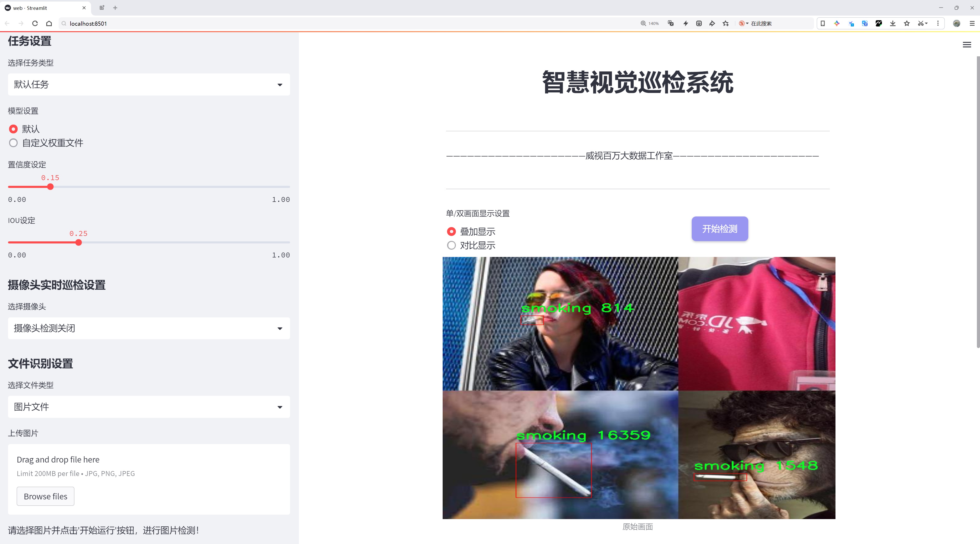Click the IOU设定 slider handle at 0.25
980x544 pixels.
tap(78, 242)
